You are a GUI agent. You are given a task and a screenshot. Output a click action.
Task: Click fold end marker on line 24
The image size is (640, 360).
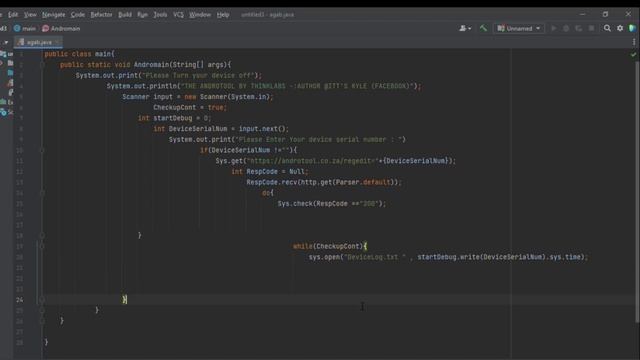[42, 300]
